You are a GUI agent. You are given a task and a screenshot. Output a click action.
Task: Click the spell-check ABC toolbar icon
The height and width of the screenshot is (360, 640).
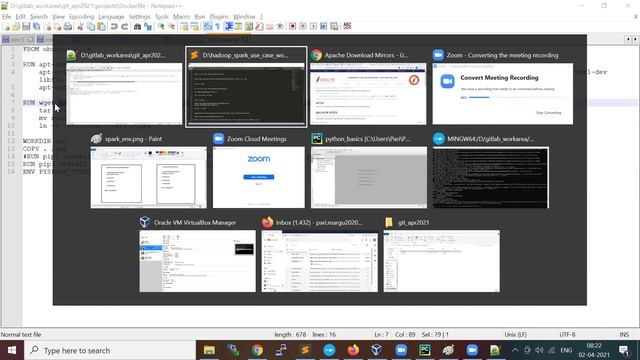click(347, 27)
